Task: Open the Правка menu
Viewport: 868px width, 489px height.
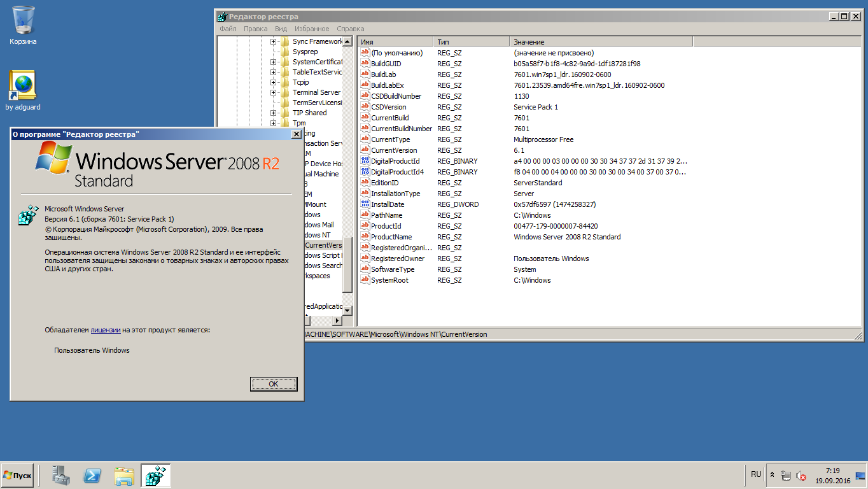Action: (x=256, y=29)
